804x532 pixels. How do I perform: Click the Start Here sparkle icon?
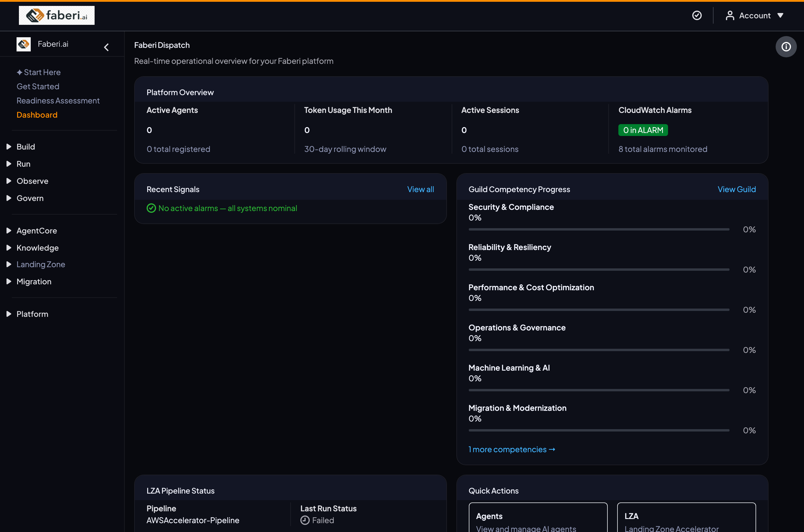tap(20, 72)
